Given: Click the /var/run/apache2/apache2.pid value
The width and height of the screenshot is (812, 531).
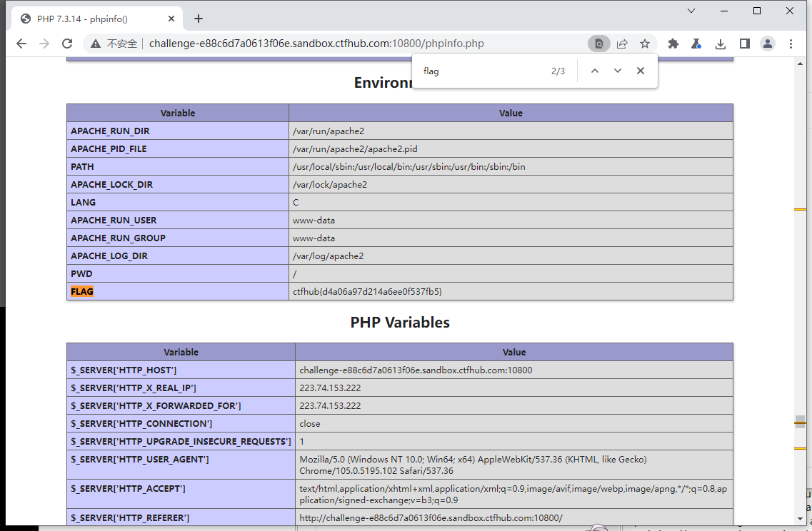Looking at the screenshot, I should pos(355,148).
